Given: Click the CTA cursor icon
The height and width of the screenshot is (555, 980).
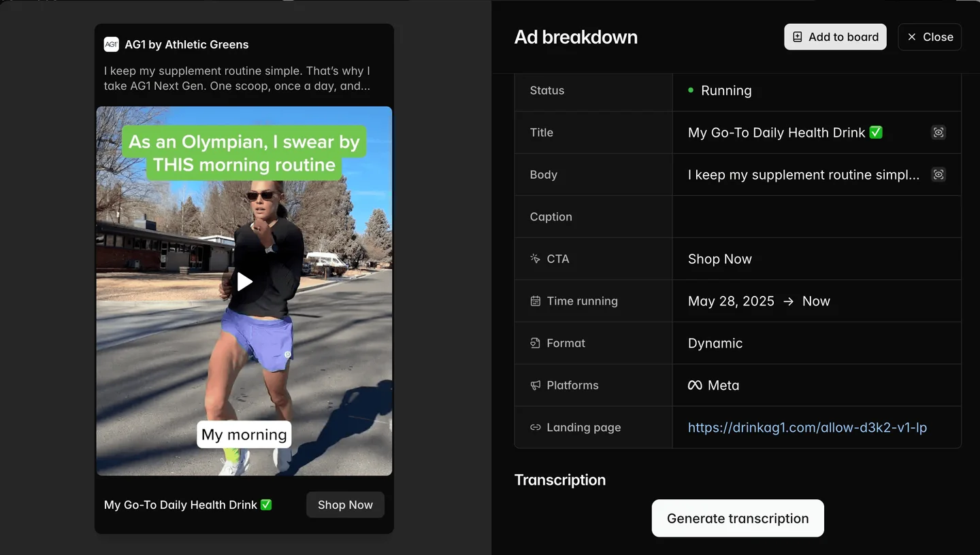Looking at the screenshot, I should [535, 258].
